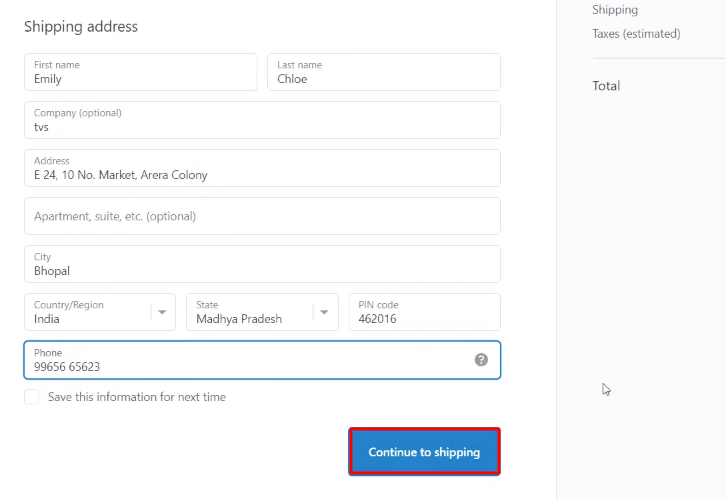Click the First name field containing Emily
This screenshot has width=726, height=500.
[x=141, y=72]
